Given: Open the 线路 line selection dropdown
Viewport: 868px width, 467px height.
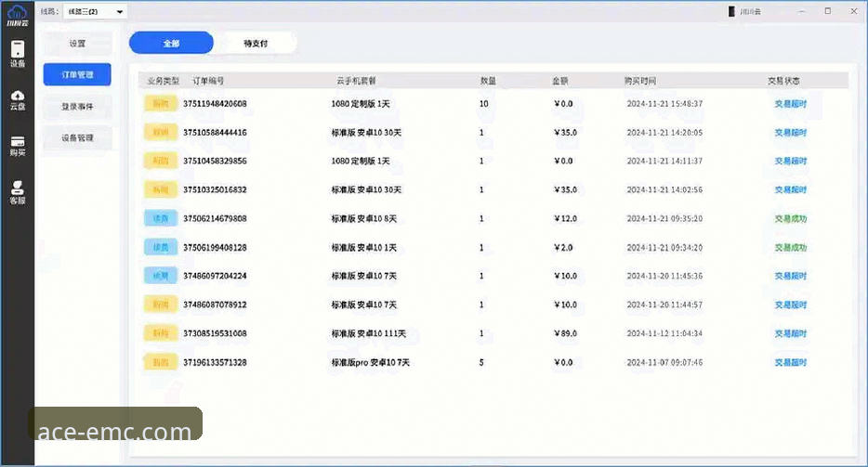Looking at the screenshot, I should (95, 12).
